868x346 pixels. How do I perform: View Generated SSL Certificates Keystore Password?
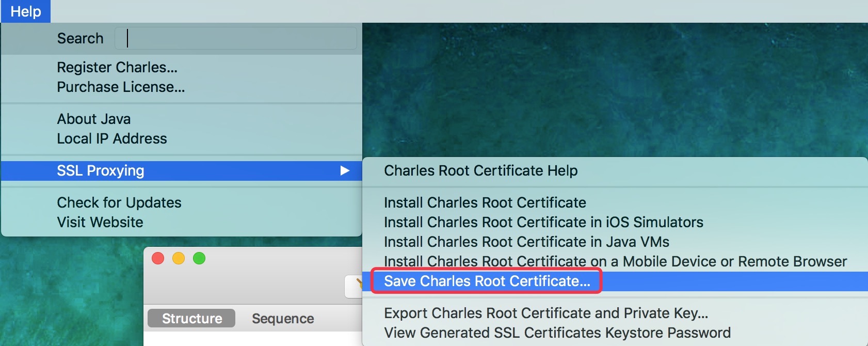pos(557,333)
